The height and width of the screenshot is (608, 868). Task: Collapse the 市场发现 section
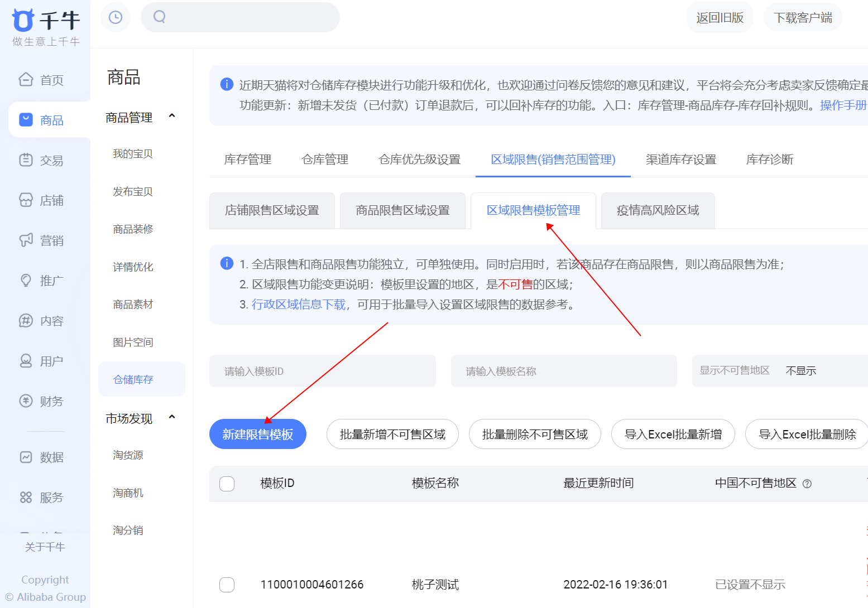click(x=172, y=417)
